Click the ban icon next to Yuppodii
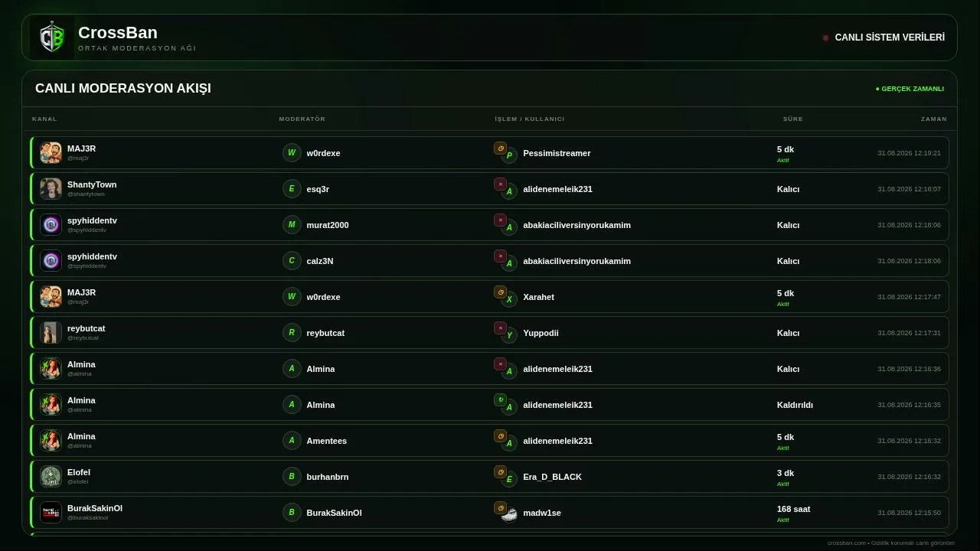Image resolution: width=980 pixels, height=551 pixels. tap(500, 328)
